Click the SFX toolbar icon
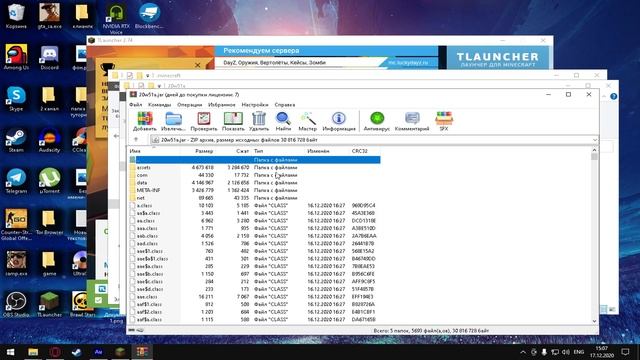640x360 pixels. click(x=444, y=121)
